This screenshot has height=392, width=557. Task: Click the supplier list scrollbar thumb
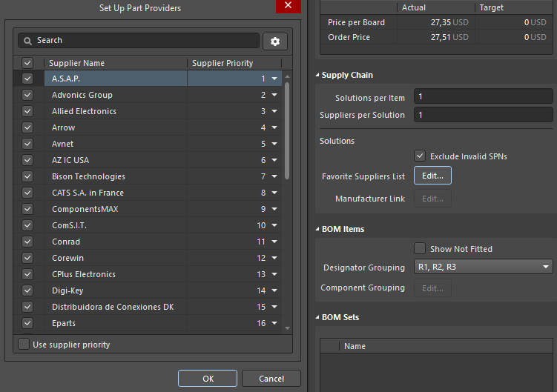[287, 130]
